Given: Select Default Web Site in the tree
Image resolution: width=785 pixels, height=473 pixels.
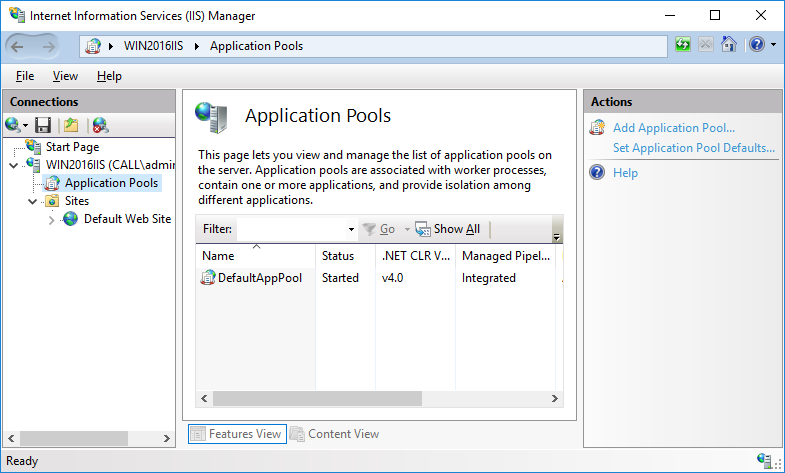Looking at the screenshot, I should click(127, 219).
